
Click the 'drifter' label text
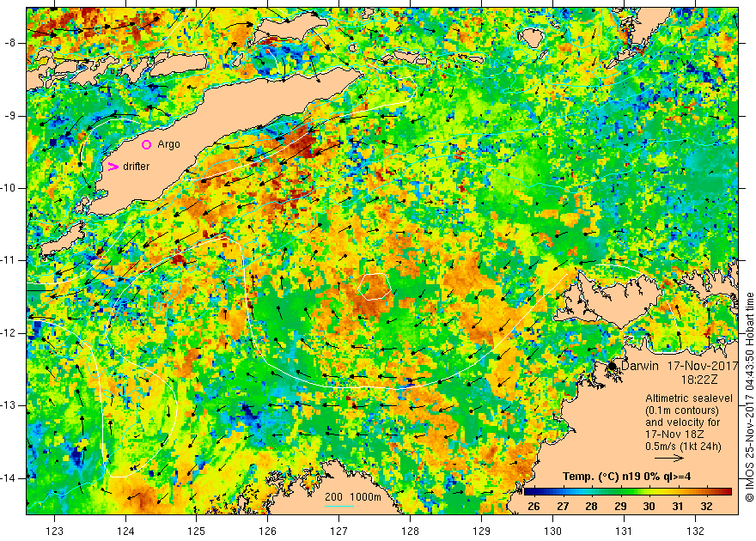coord(137,167)
